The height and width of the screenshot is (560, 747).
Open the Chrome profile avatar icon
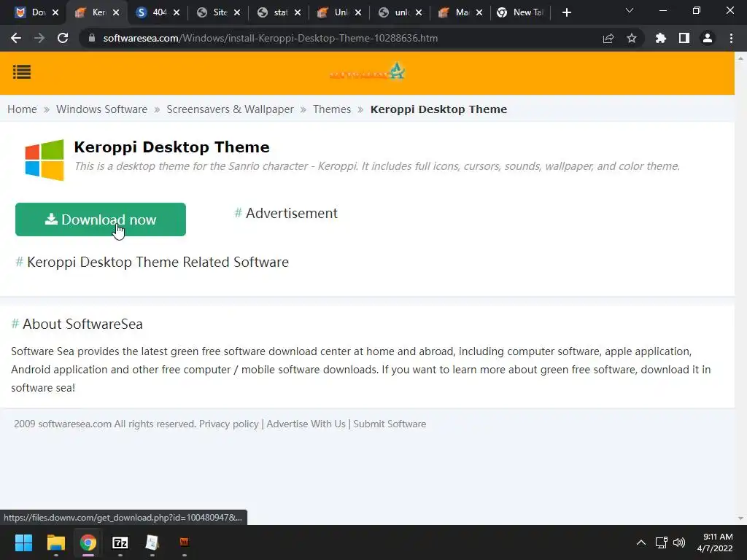pos(708,38)
